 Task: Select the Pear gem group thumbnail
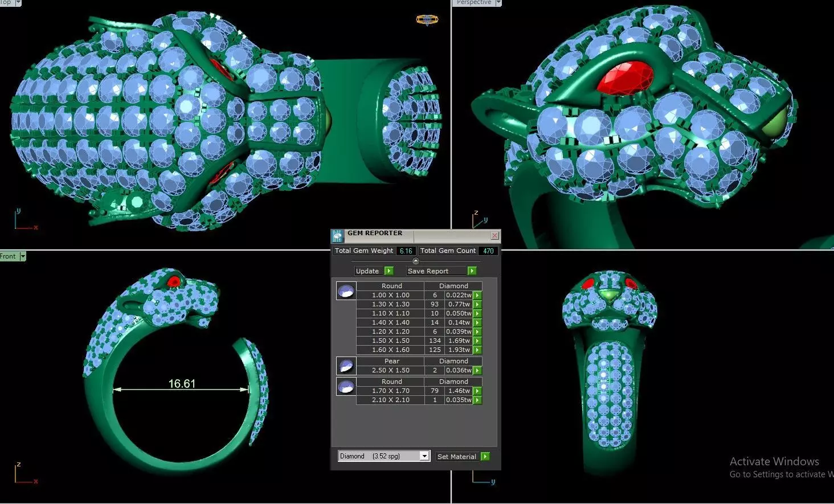346,366
